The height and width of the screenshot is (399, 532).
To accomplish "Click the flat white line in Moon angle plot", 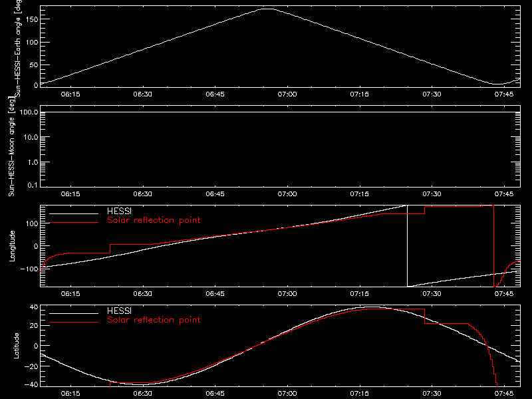I will (280, 112).
